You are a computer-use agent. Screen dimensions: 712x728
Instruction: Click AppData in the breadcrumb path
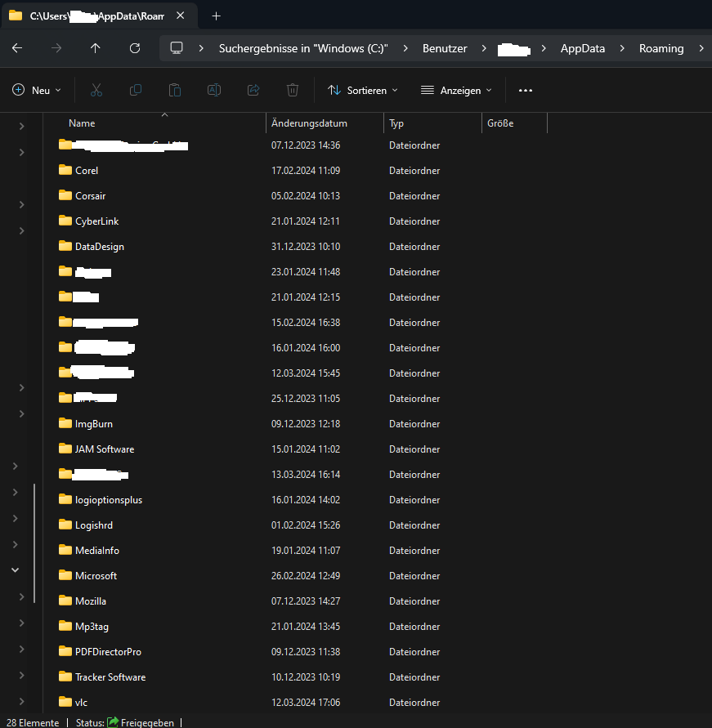tap(582, 48)
